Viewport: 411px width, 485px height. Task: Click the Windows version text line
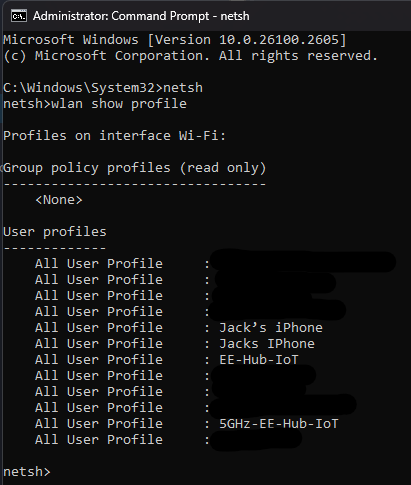175,40
